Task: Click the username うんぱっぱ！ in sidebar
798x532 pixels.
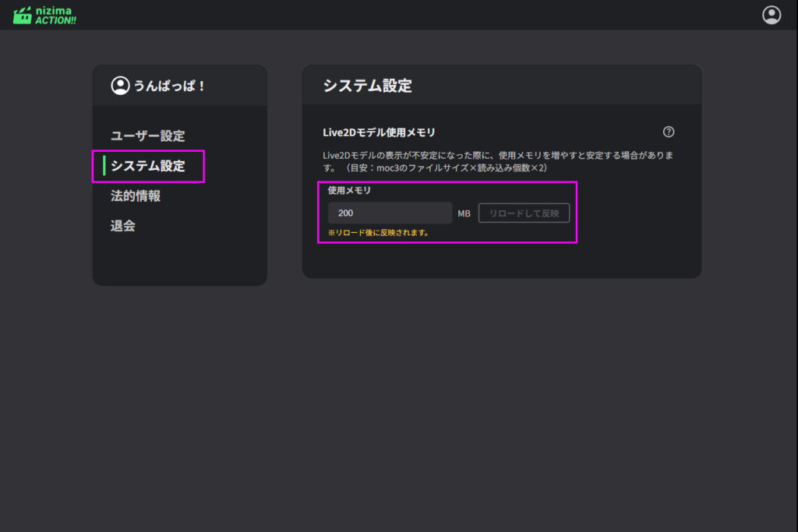Action: point(169,86)
